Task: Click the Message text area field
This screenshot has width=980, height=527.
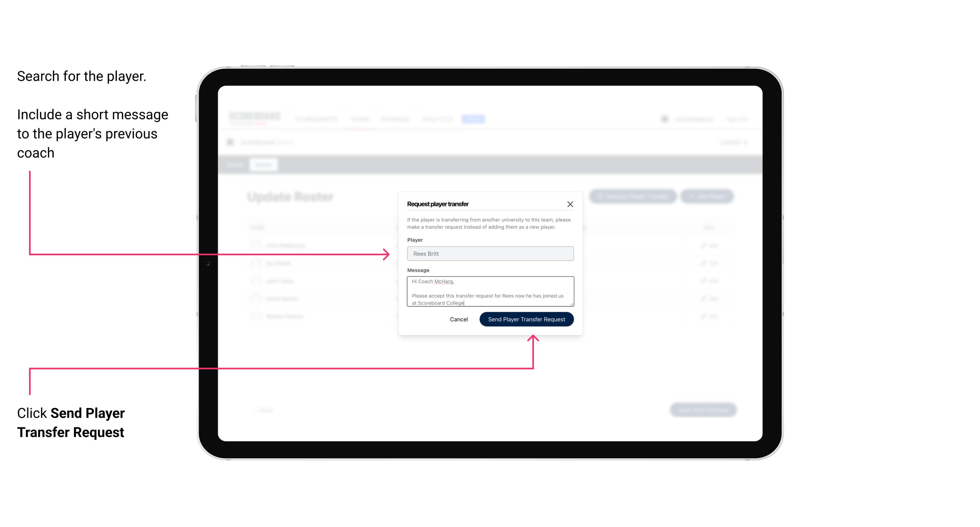Action: point(490,292)
